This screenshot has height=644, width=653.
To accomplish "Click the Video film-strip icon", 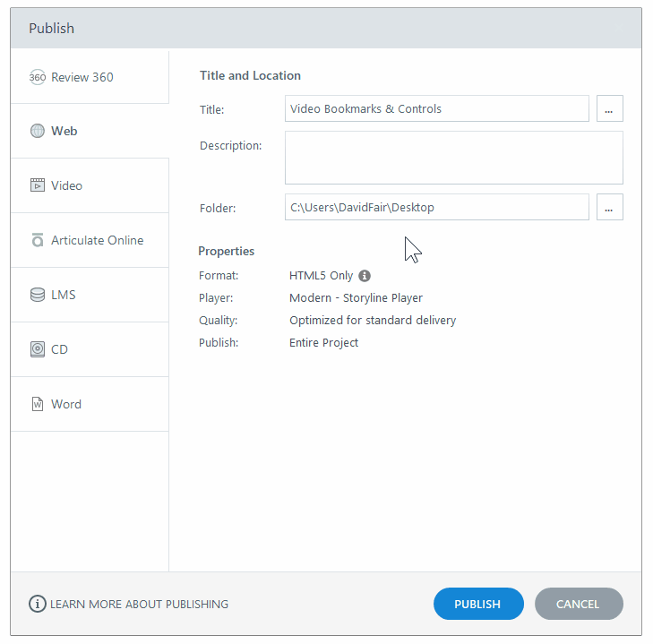I will pyautogui.click(x=37, y=185).
